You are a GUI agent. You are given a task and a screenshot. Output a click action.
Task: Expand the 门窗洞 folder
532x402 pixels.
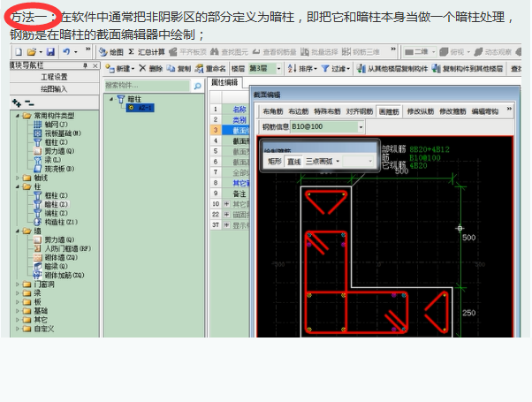tap(18, 284)
